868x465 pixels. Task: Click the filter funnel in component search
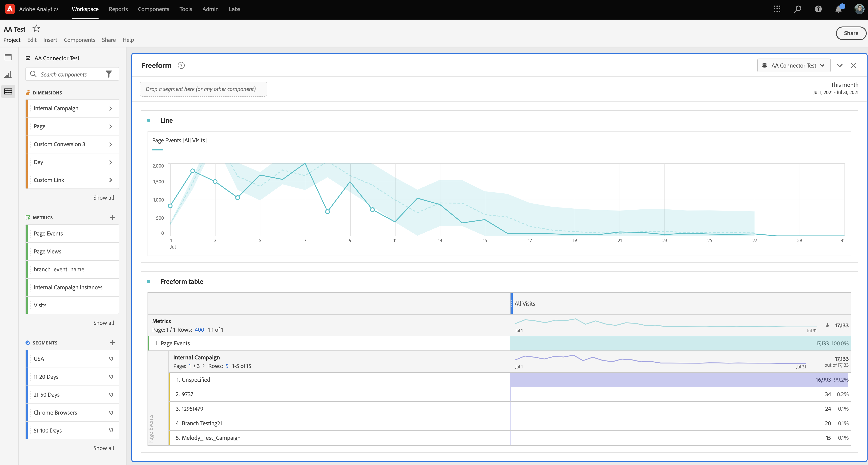[109, 74]
